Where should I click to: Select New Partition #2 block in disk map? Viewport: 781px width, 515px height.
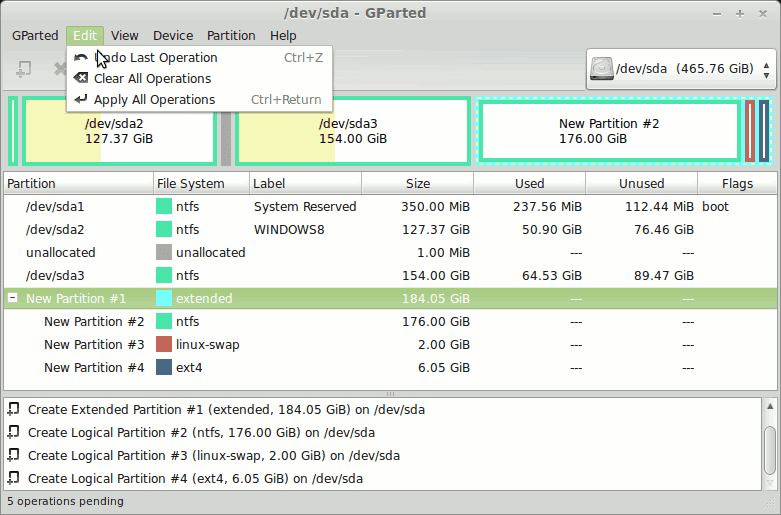click(x=609, y=131)
